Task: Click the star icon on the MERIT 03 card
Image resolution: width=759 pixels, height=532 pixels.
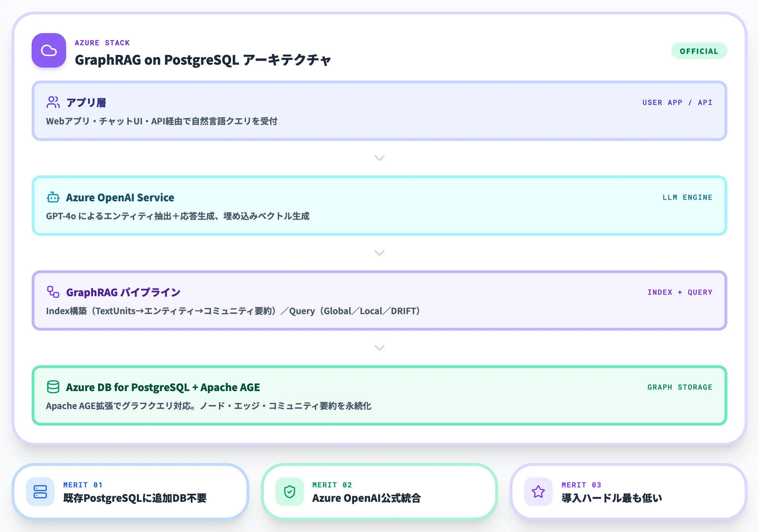Action: [x=538, y=492]
